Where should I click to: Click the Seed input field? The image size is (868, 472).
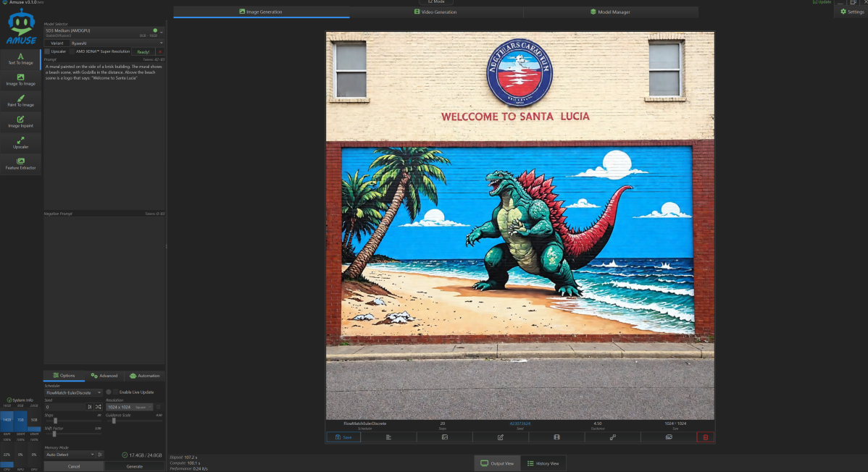[65, 407]
